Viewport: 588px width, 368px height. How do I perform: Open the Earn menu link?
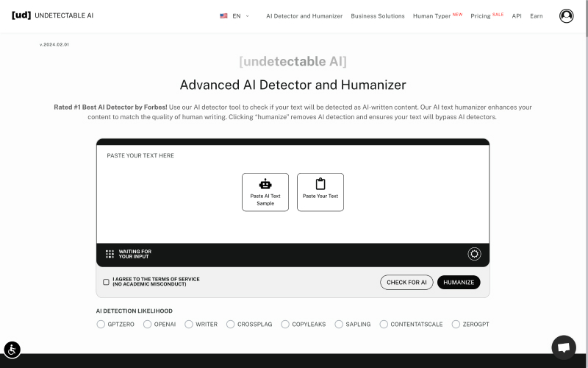click(x=537, y=16)
